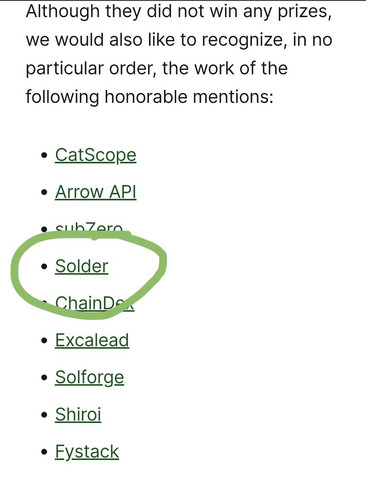Select the bullet point beside Solder

[44, 267]
